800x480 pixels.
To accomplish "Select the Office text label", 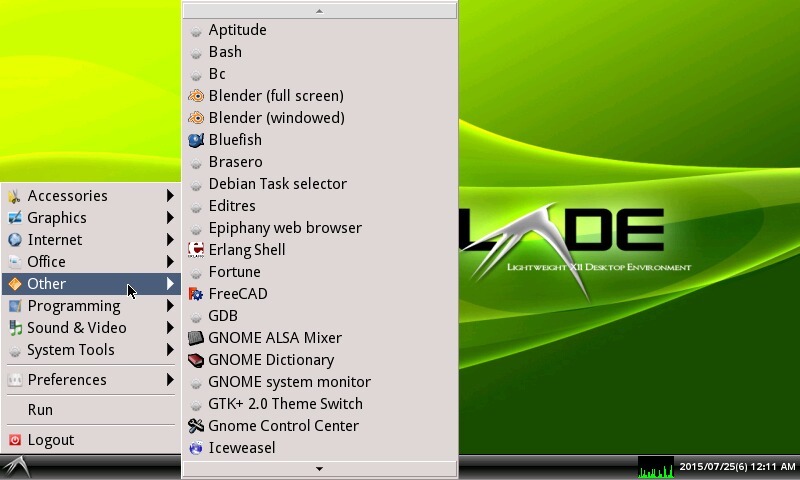I will (x=46, y=262).
